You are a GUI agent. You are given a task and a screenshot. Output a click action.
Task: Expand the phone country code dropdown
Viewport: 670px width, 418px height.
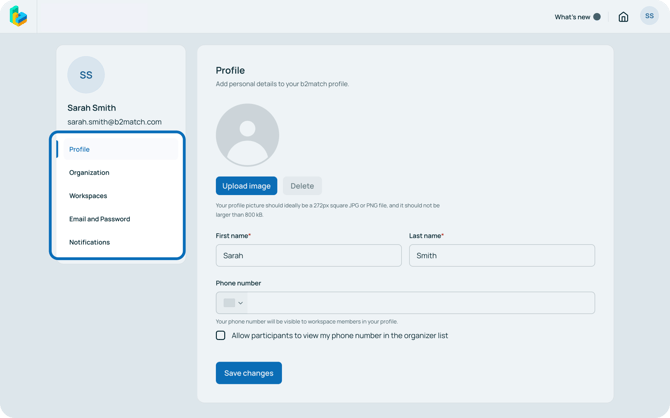(240, 303)
